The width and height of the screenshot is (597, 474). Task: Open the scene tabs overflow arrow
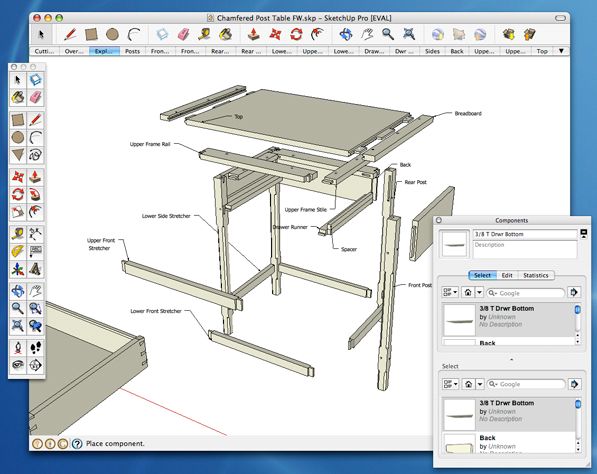tap(561, 51)
